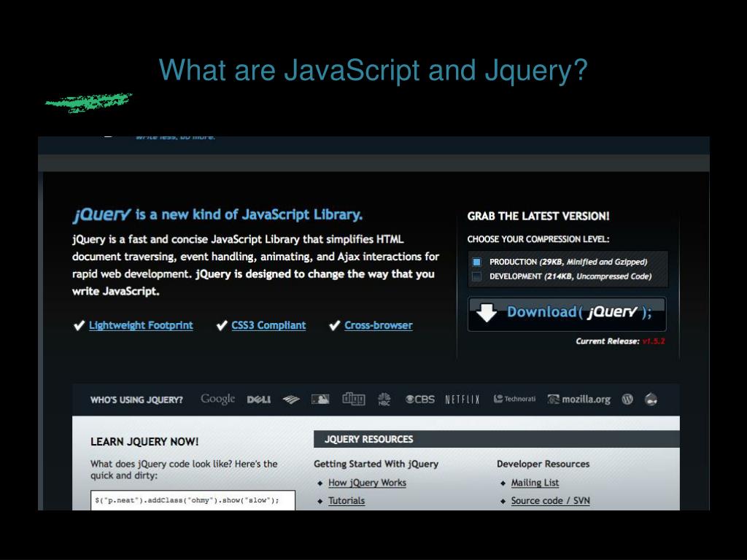Go to the Tutorials link
The height and width of the screenshot is (560, 747).
point(347,501)
